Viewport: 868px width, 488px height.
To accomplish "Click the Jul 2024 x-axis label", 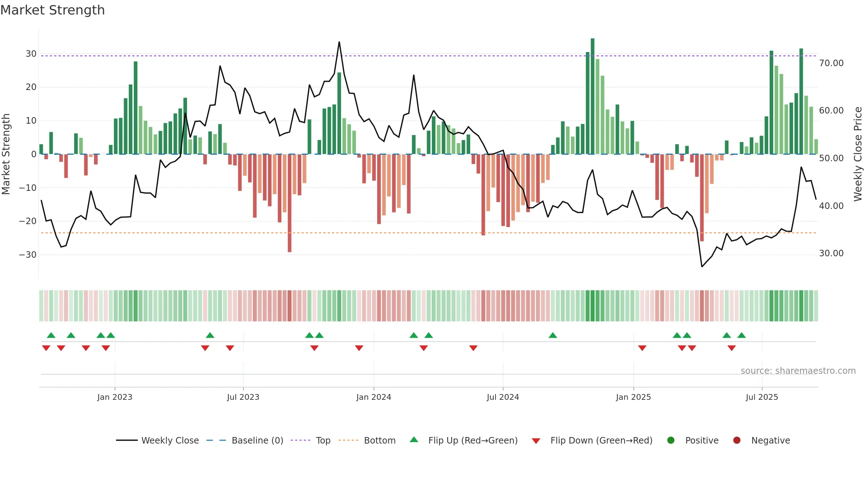I will (x=503, y=397).
